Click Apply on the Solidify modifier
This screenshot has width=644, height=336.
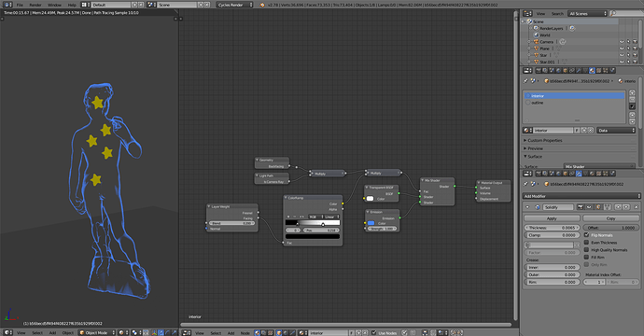point(552,218)
